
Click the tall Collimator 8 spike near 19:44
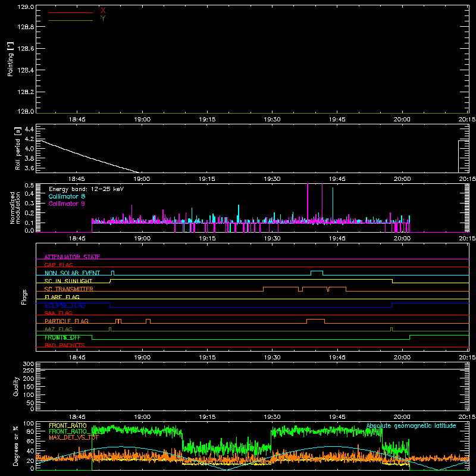click(x=333, y=205)
